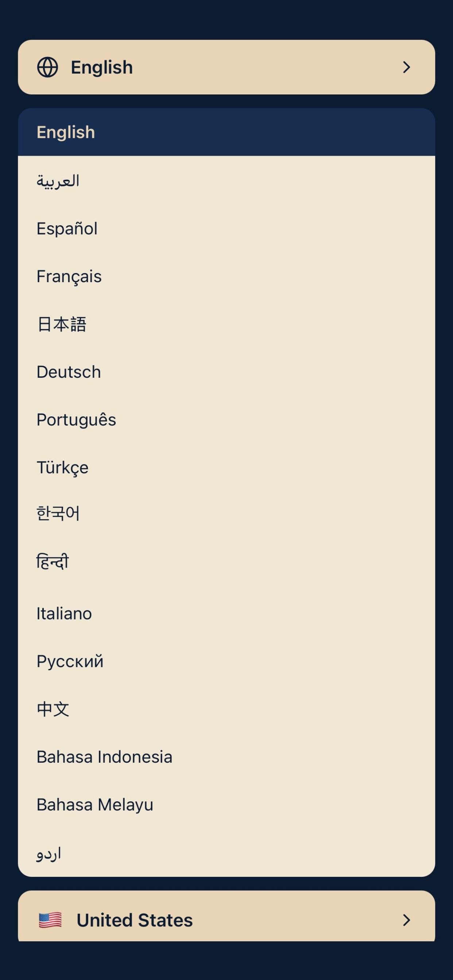Collapse the English language selector chevron
The image size is (453, 980).
point(407,67)
